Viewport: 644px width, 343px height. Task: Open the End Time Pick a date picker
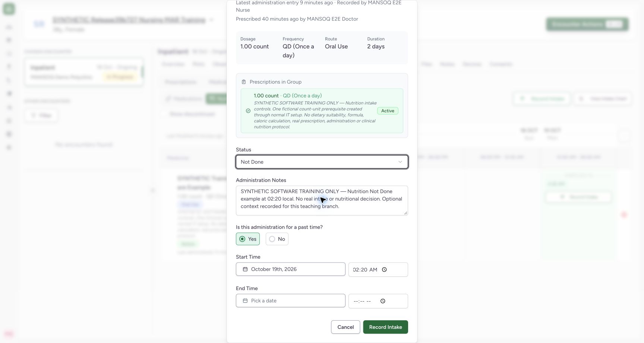[291, 301]
